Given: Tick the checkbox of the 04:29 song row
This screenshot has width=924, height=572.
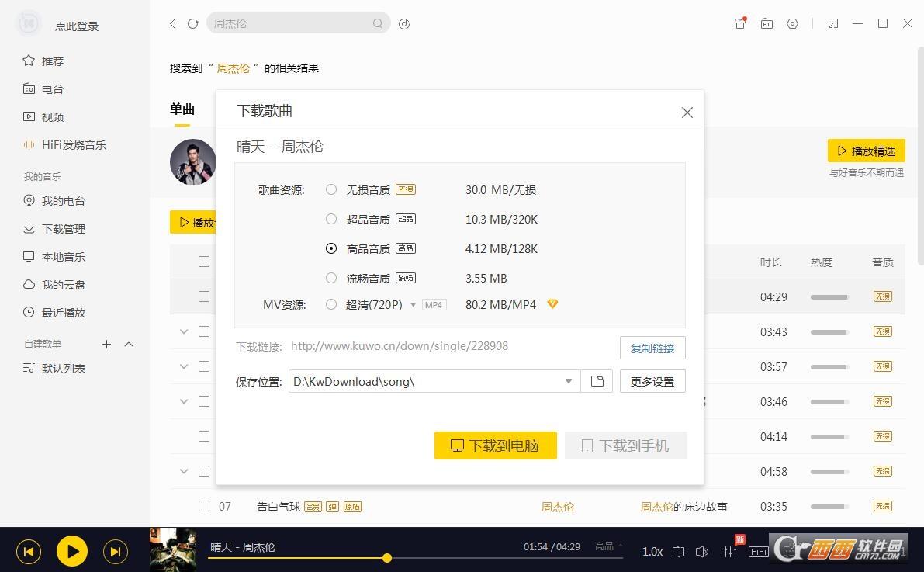Looking at the screenshot, I should (x=204, y=296).
